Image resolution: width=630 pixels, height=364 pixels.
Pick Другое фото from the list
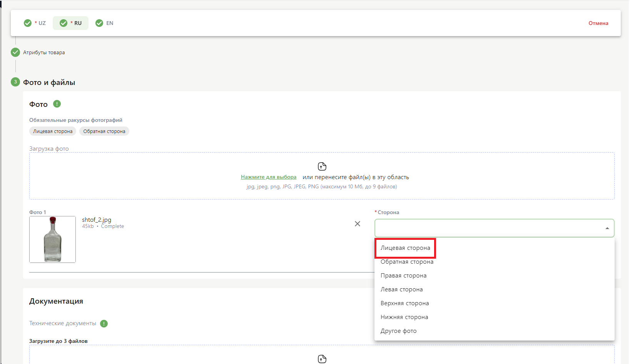(x=398, y=331)
